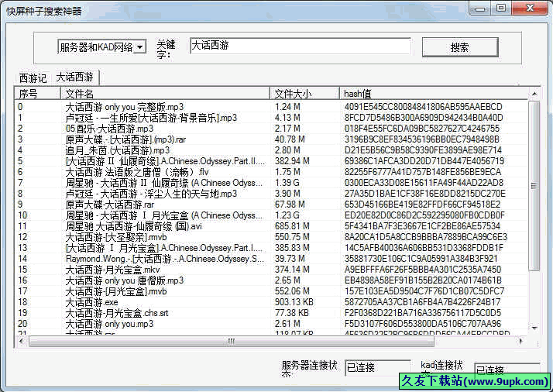
Task: Click the size value 685.81 M
Action: coord(292,226)
